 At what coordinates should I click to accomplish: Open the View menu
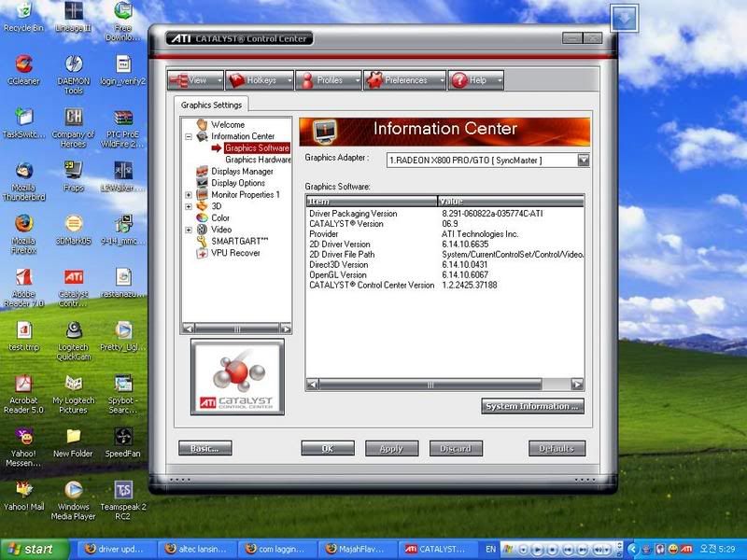pyautogui.click(x=195, y=80)
